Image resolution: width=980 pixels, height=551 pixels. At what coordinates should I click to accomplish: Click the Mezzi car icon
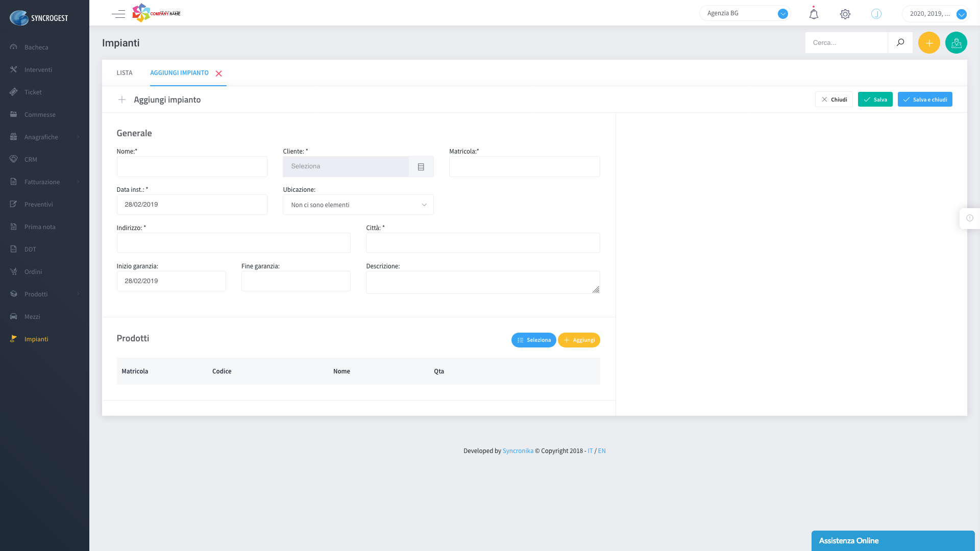coord(14,316)
